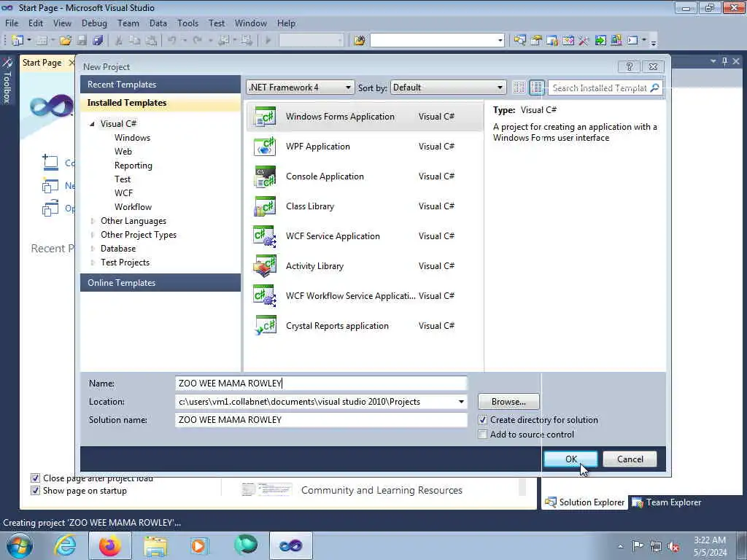Switch template list to small icons view
This screenshot has height=560, width=747.
coord(519,87)
